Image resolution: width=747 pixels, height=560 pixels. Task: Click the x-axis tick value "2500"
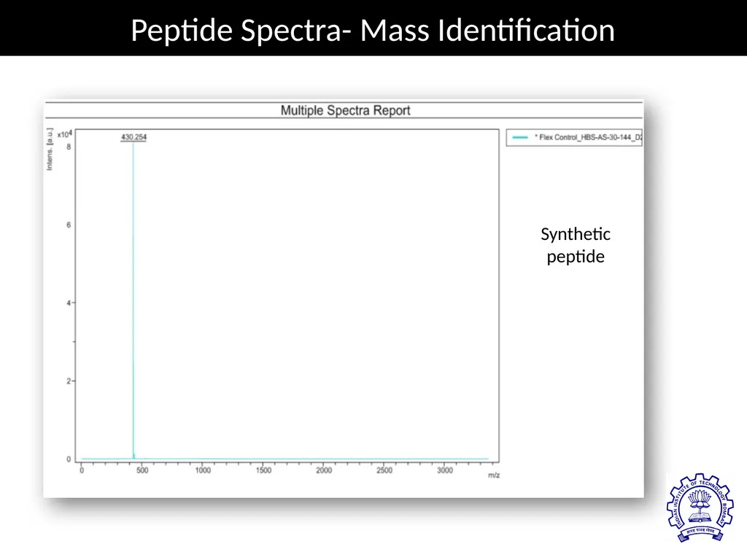click(384, 470)
